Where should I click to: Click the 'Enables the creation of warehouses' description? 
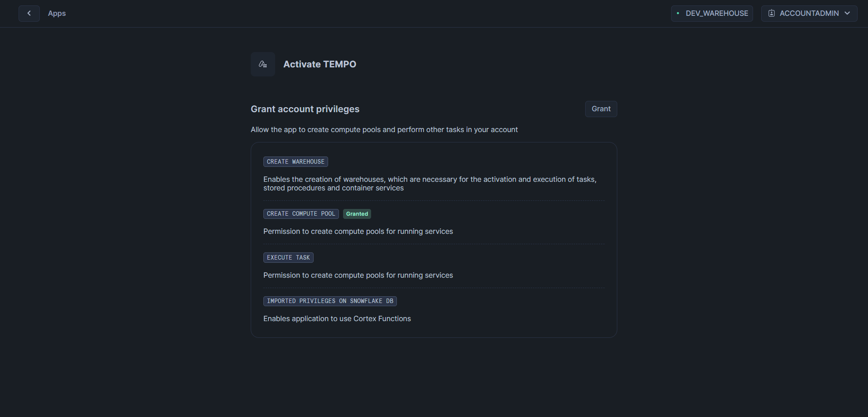coord(430,184)
